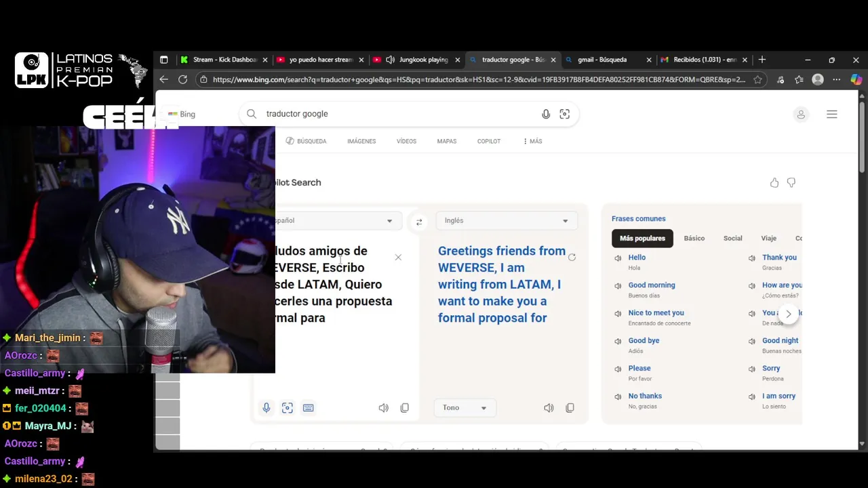Reload the current page
The width and height of the screenshot is (868, 488).
pyautogui.click(x=182, y=79)
